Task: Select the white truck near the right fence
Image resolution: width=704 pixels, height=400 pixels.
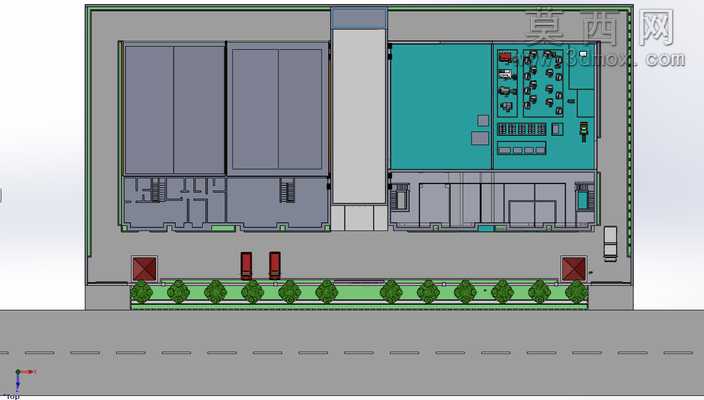Action: [610, 243]
